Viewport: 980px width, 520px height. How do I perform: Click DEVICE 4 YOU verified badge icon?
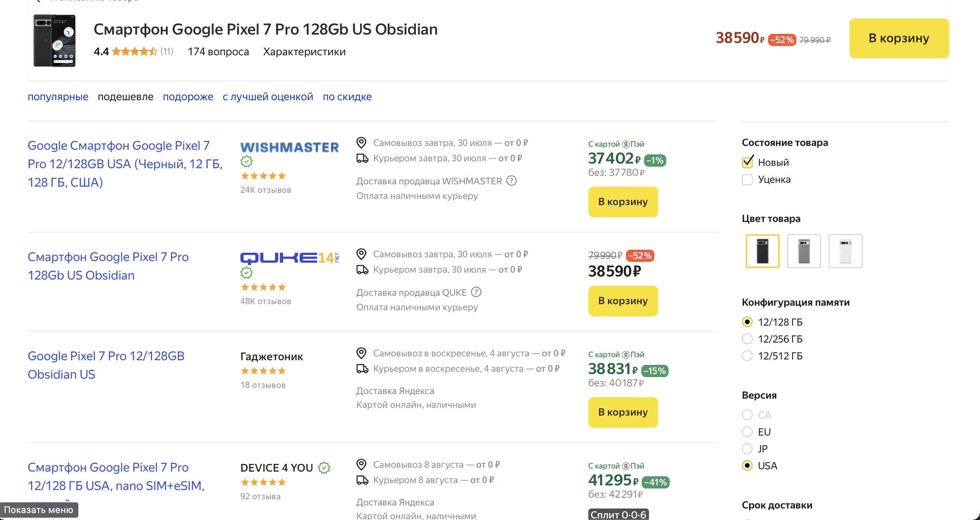click(x=324, y=467)
